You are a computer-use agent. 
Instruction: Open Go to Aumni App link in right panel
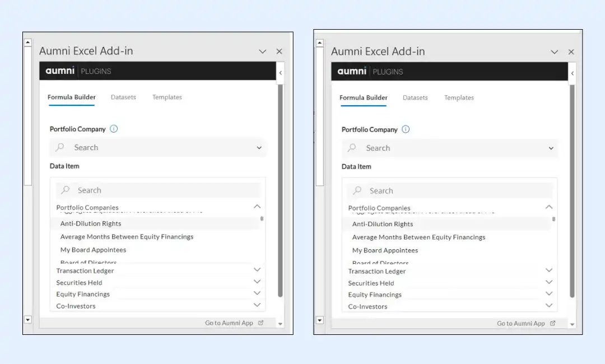click(x=521, y=323)
